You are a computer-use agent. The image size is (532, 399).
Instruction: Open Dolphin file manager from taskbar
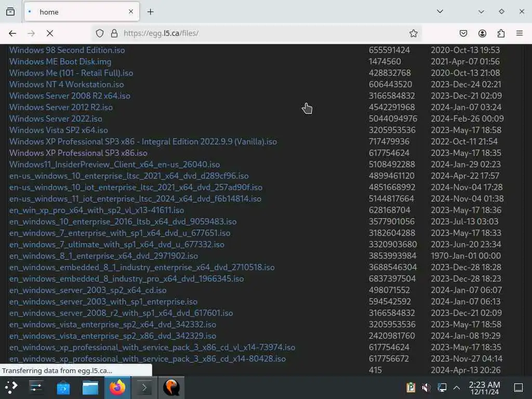click(x=90, y=388)
